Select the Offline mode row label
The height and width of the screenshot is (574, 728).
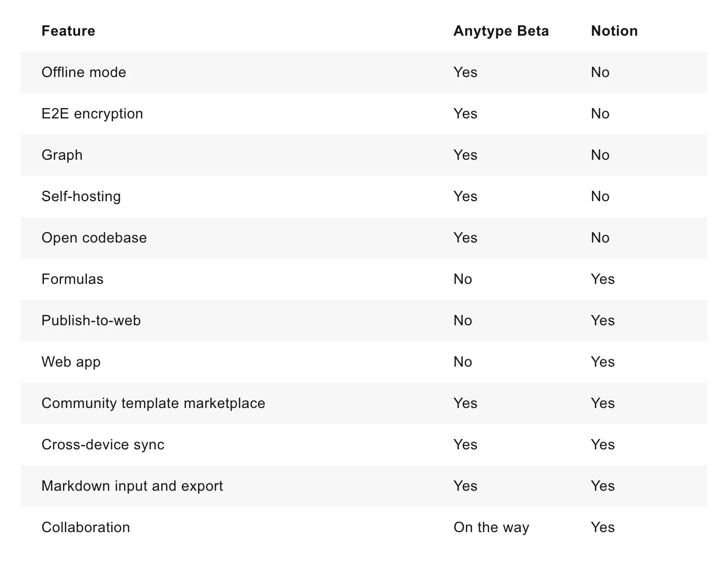pyautogui.click(x=84, y=72)
